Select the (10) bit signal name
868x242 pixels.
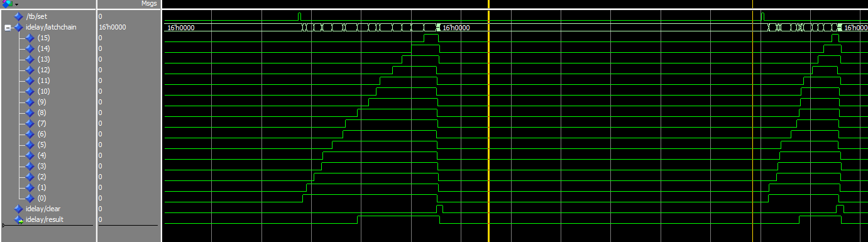(43, 91)
